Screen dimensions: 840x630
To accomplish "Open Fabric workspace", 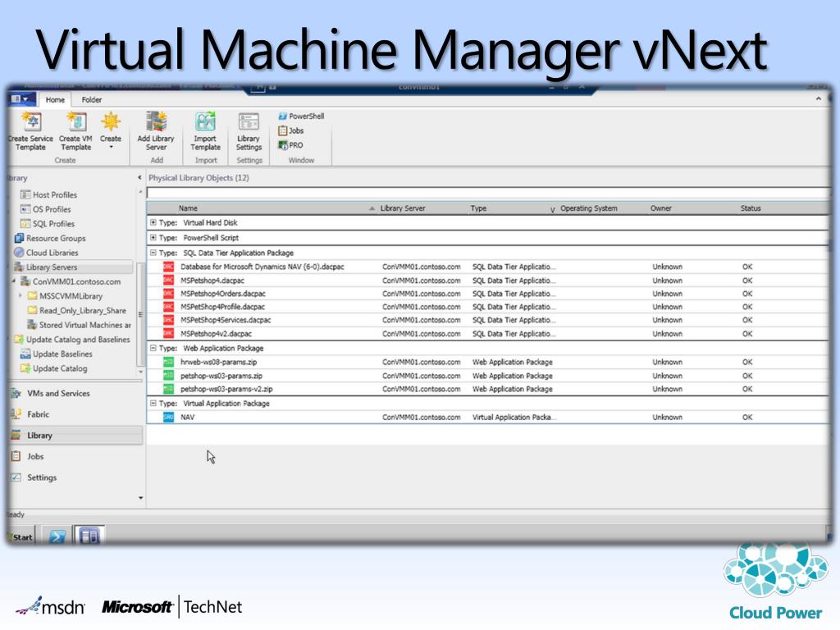I will pyautogui.click(x=76, y=414).
